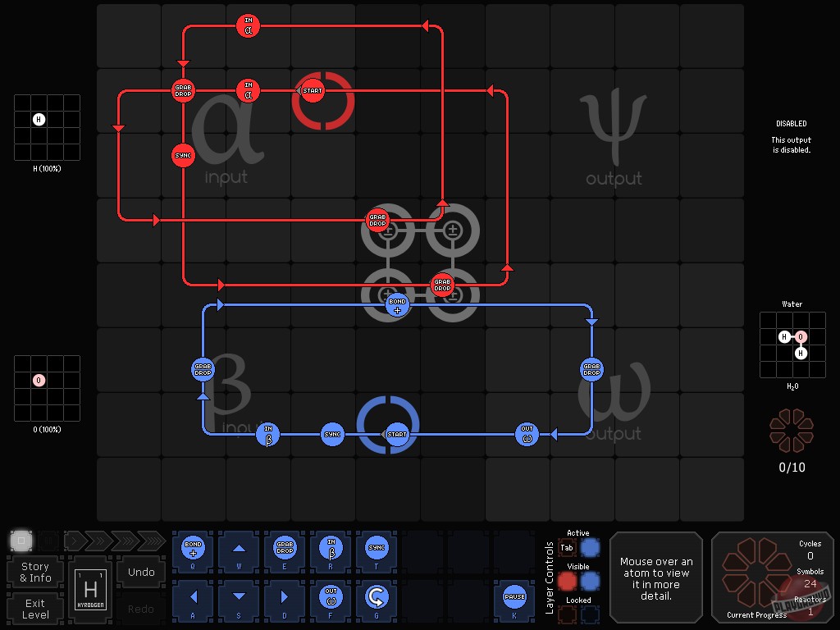Toggle visibility of the blue waldo layer

pos(590,581)
